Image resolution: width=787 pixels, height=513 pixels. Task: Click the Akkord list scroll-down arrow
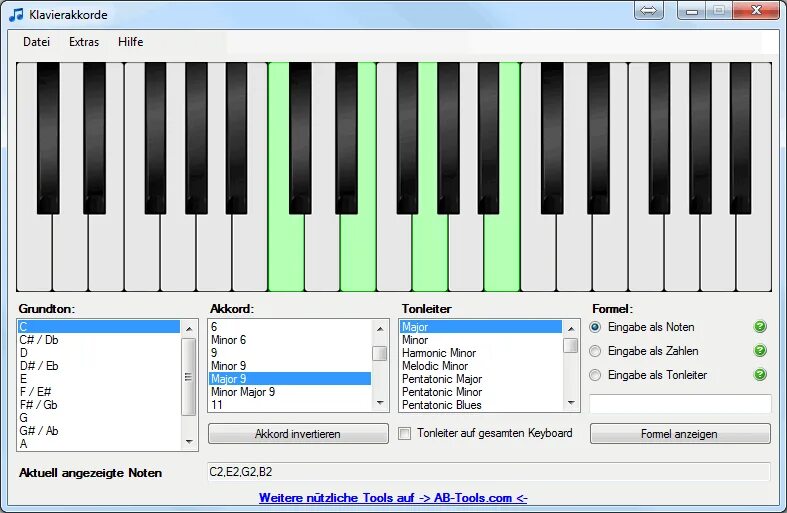tap(380, 403)
